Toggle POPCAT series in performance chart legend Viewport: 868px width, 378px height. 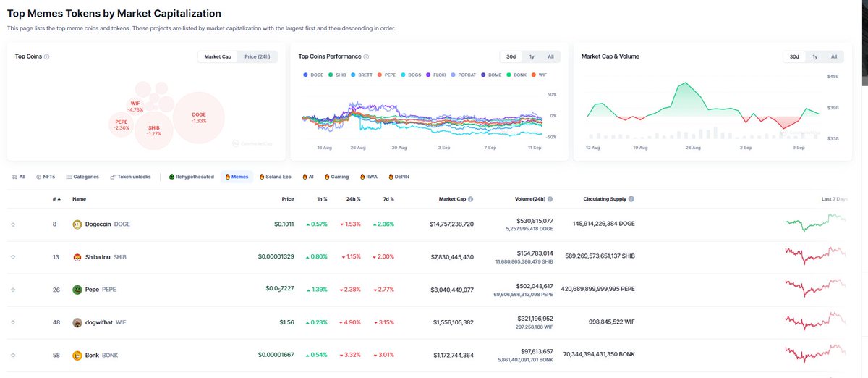point(464,75)
